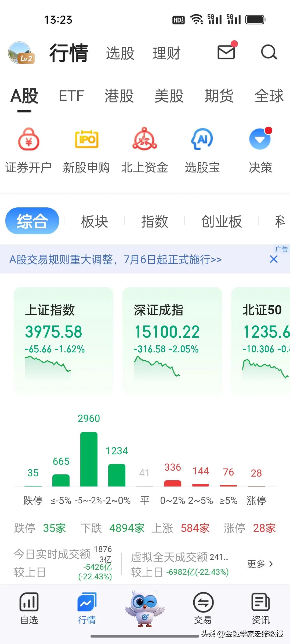Open the 深证成指 index card
290x644 pixels.
pyautogui.click(x=172, y=341)
